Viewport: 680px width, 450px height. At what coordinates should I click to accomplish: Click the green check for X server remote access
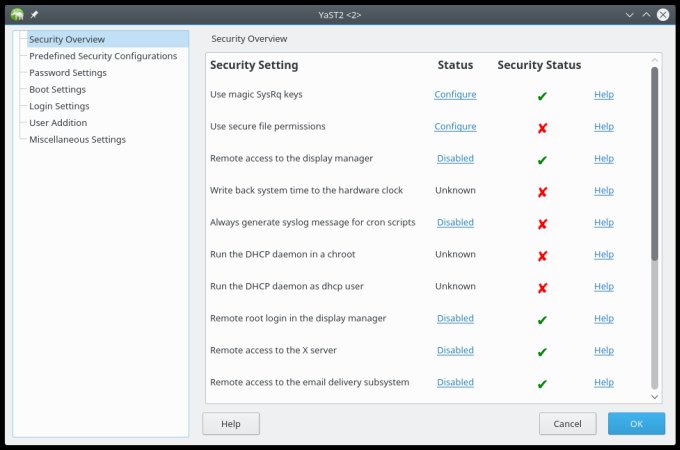click(542, 352)
